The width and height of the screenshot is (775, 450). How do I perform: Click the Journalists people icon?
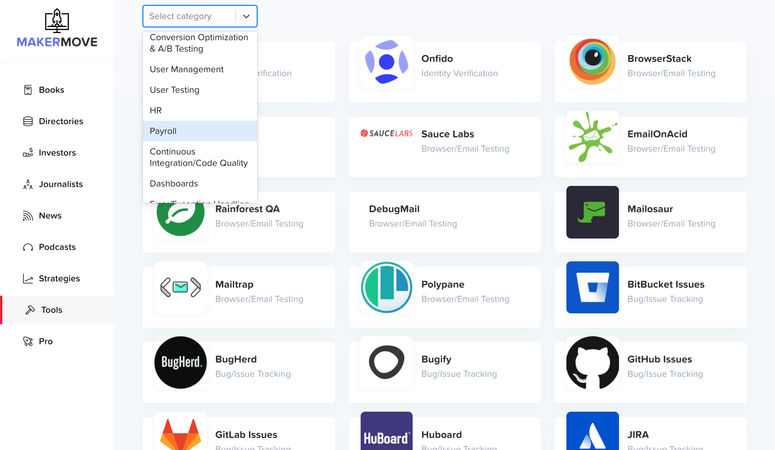point(28,184)
